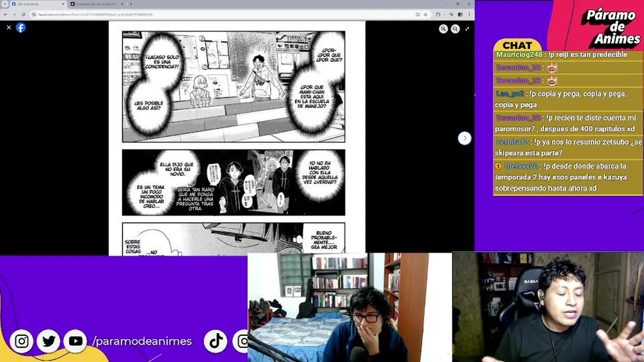Open a new browser tab

pos(131,4)
